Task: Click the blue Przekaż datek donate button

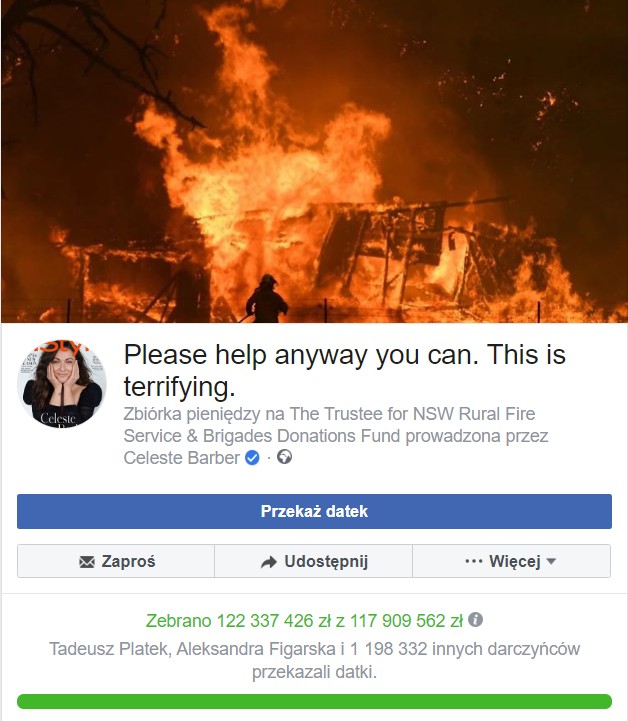Action: [x=314, y=511]
